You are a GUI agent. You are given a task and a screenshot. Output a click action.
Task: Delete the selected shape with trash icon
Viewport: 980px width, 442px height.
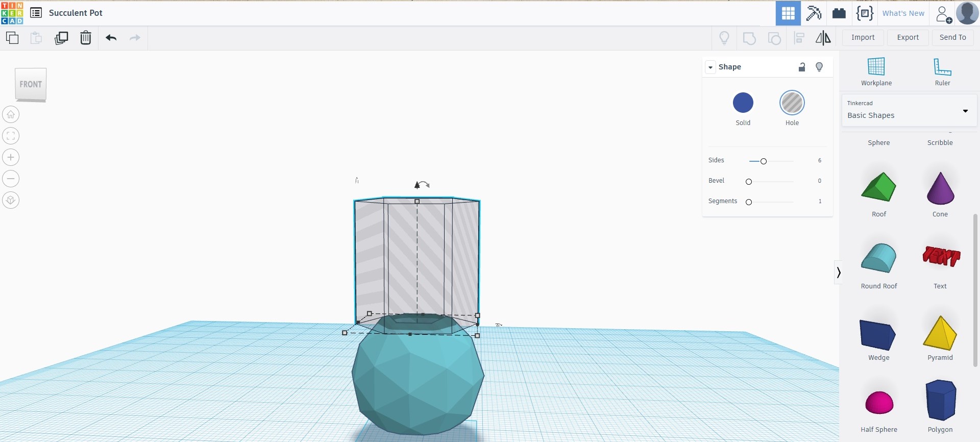point(86,38)
